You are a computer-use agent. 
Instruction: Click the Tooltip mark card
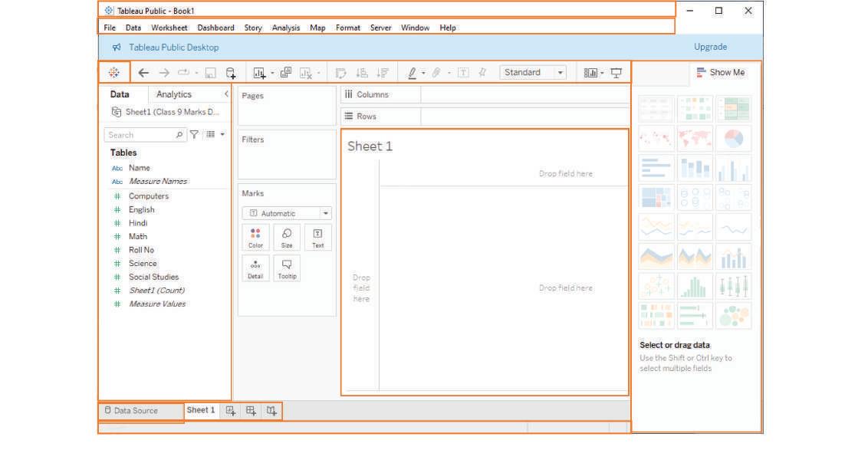pos(287,268)
